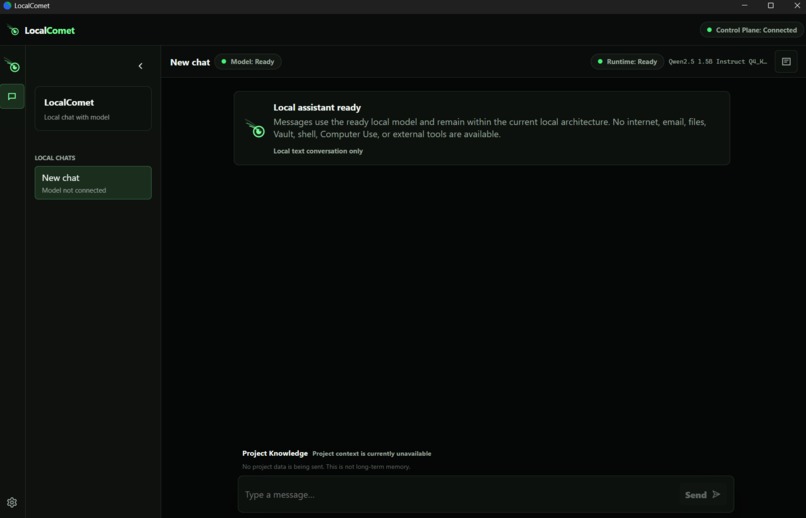The width and height of the screenshot is (806, 518).
Task: Open the LocalComet local chat card
Action: click(93, 108)
